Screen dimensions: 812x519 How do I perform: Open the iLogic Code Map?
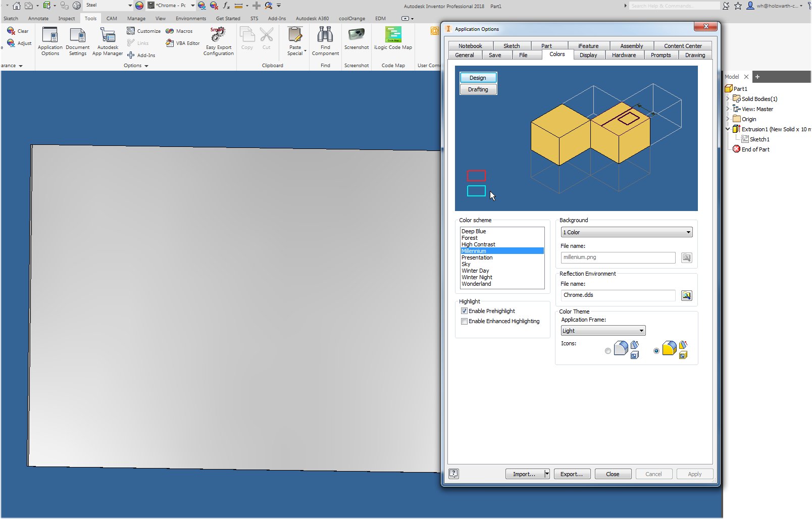[393, 41]
